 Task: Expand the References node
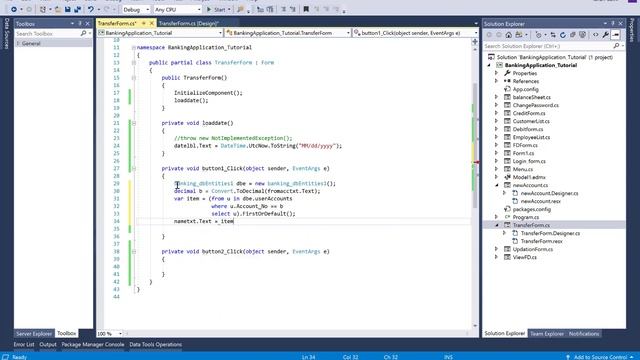coord(497,81)
